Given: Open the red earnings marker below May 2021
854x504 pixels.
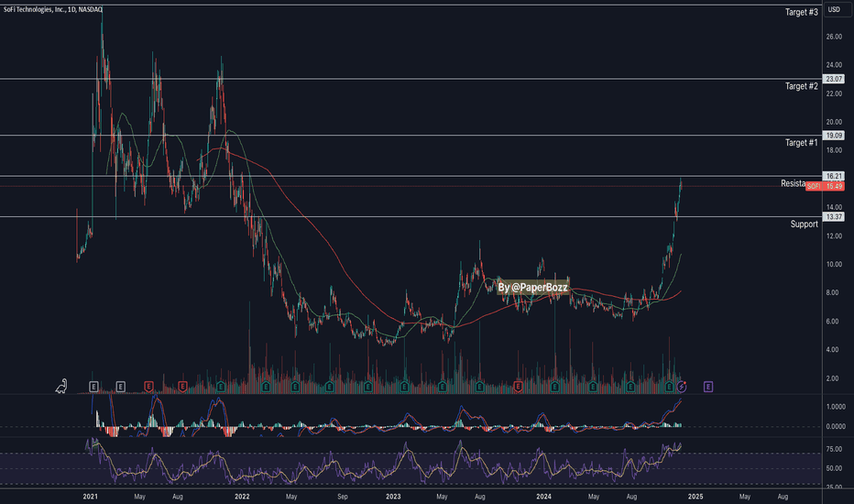Looking at the screenshot, I should pyautogui.click(x=148, y=387).
